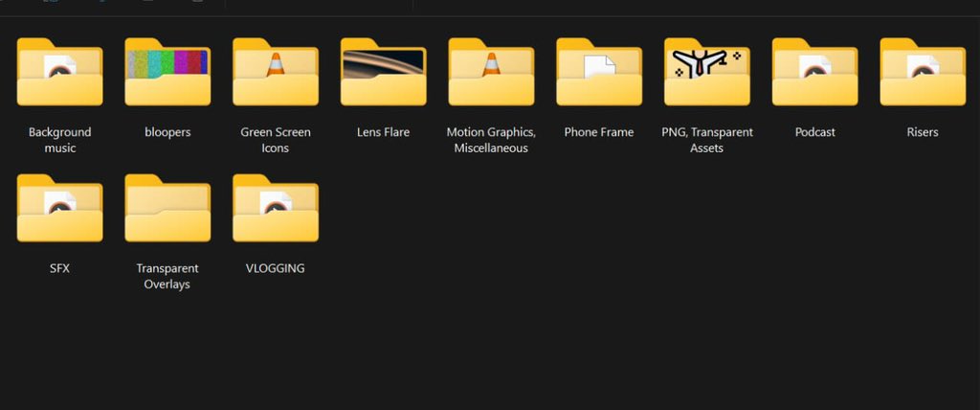The height and width of the screenshot is (410, 980).
Task: Select PNG, Transparent Assets folder icon
Action: (x=707, y=72)
